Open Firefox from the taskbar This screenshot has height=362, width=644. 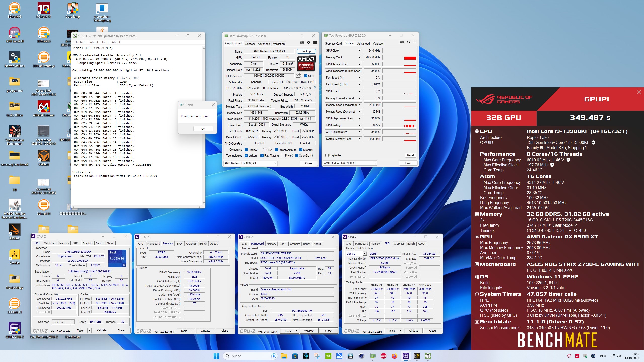(394, 356)
